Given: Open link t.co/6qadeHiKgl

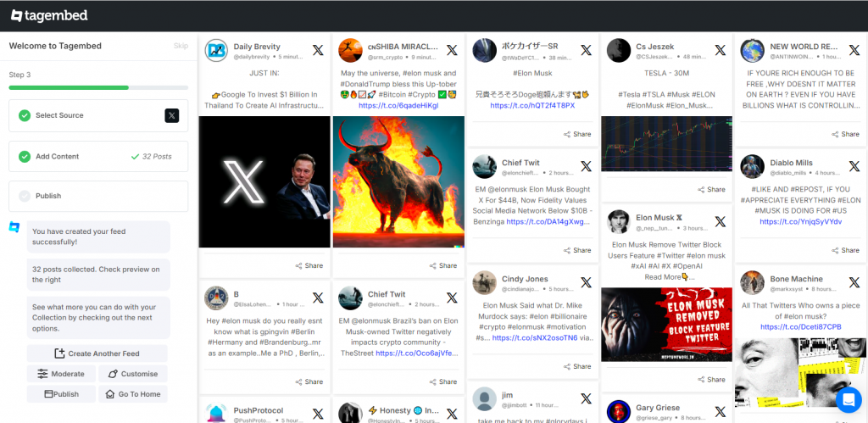Looking at the screenshot, I should pyautogui.click(x=398, y=105).
